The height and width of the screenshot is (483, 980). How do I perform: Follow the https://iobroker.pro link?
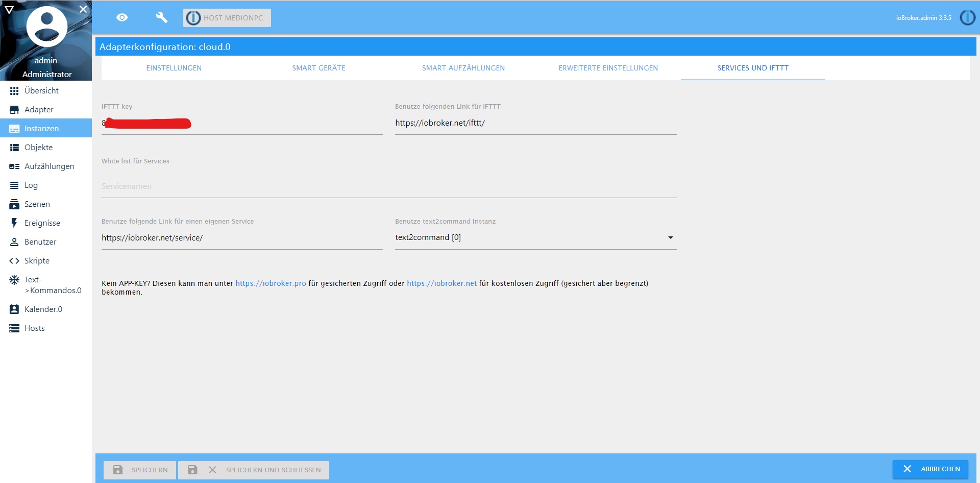click(x=271, y=283)
